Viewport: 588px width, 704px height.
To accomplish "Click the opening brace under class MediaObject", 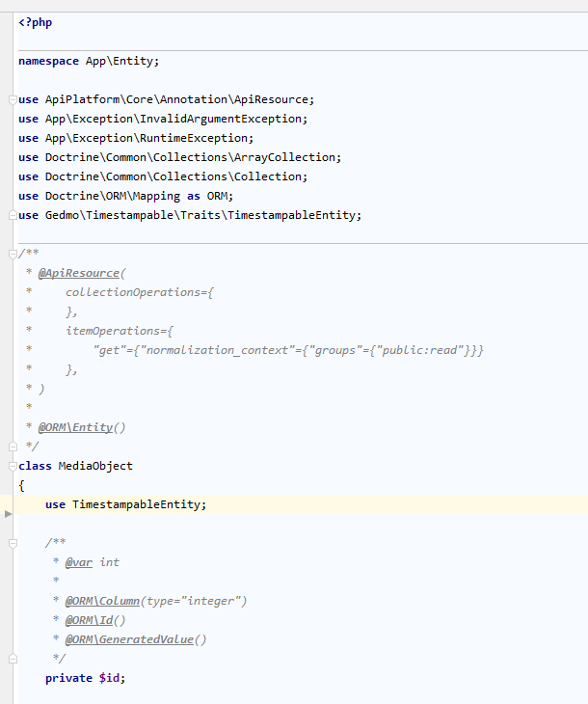I will pyautogui.click(x=21, y=485).
